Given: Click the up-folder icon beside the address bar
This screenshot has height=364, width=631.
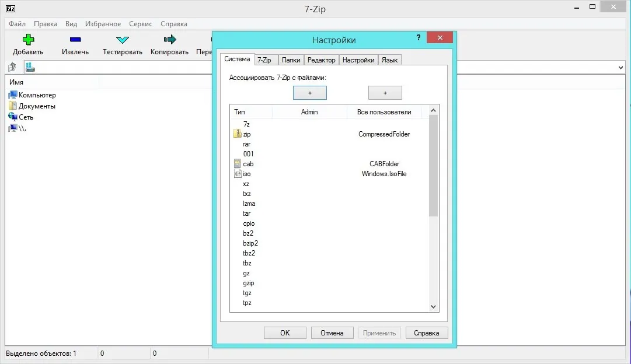Looking at the screenshot, I should [x=12, y=67].
